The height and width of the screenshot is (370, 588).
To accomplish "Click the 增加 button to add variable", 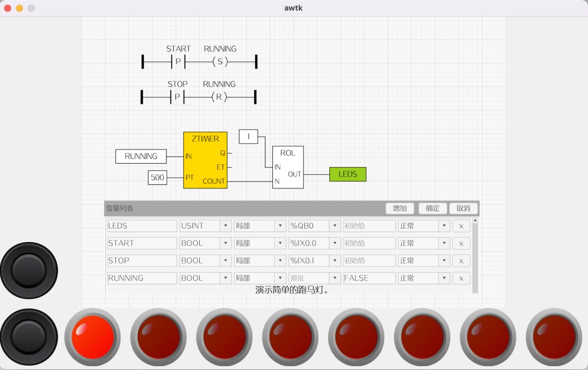I will (400, 208).
